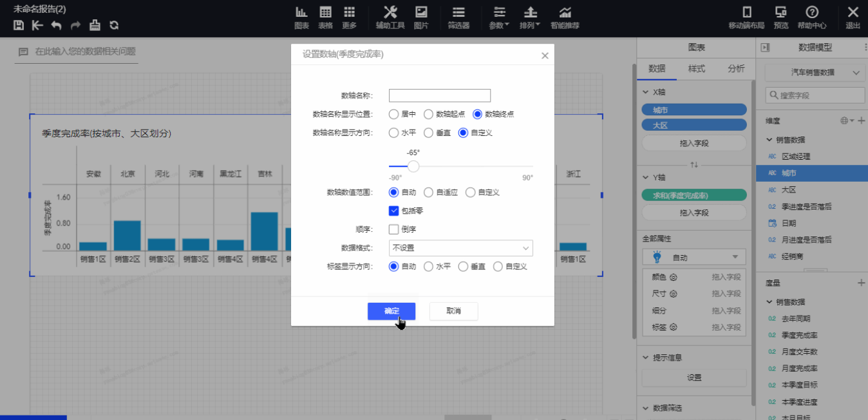Image resolution: width=868 pixels, height=420 pixels.
Task: Click the 确定 confirm button
Action: coord(392,311)
